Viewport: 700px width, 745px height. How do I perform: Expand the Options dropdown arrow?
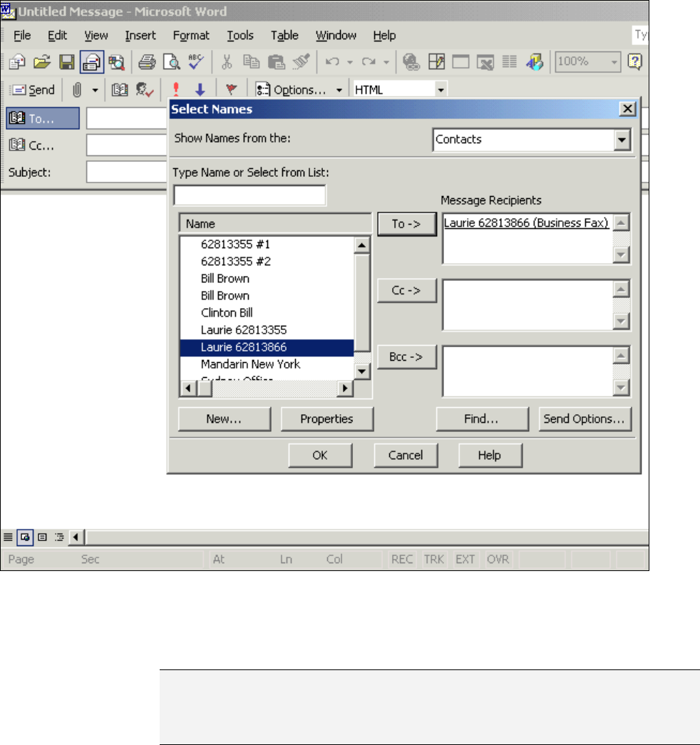(339, 90)
